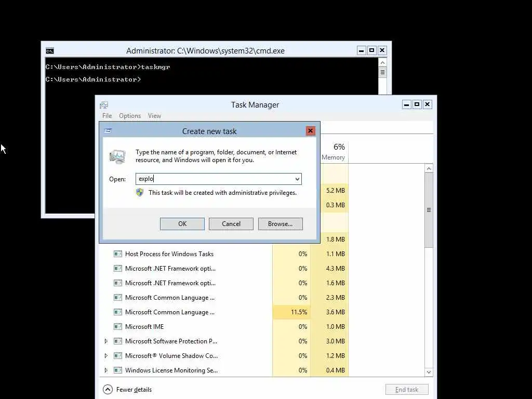This screenshot has height=399, width=532.
Task: Expand Microsoft Software Protection P... process group
Action: click(x=106, y=341)
